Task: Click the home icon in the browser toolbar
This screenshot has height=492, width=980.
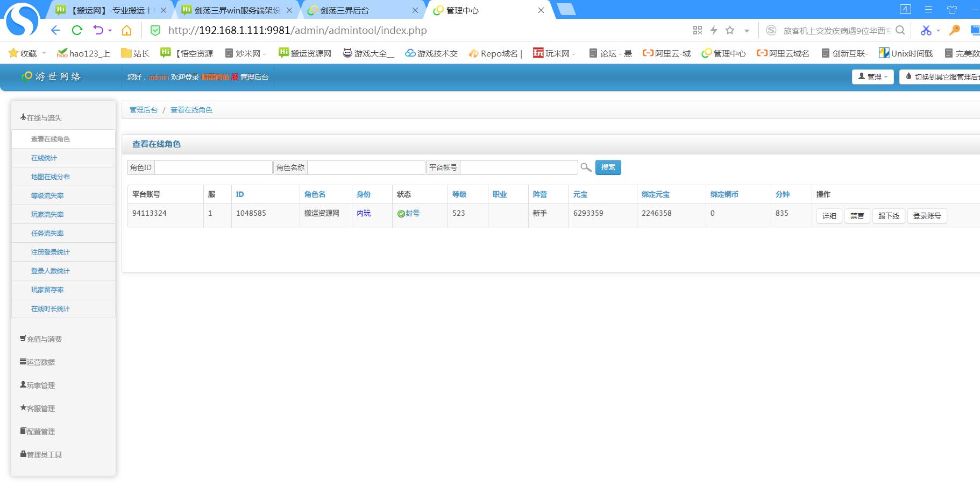Action: pyautogui.click(x=126, y=30)
